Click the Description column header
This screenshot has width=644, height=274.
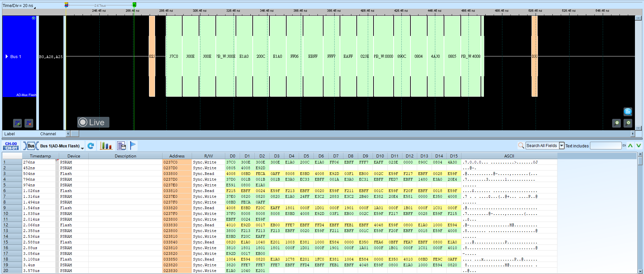[x=126, y=156]
